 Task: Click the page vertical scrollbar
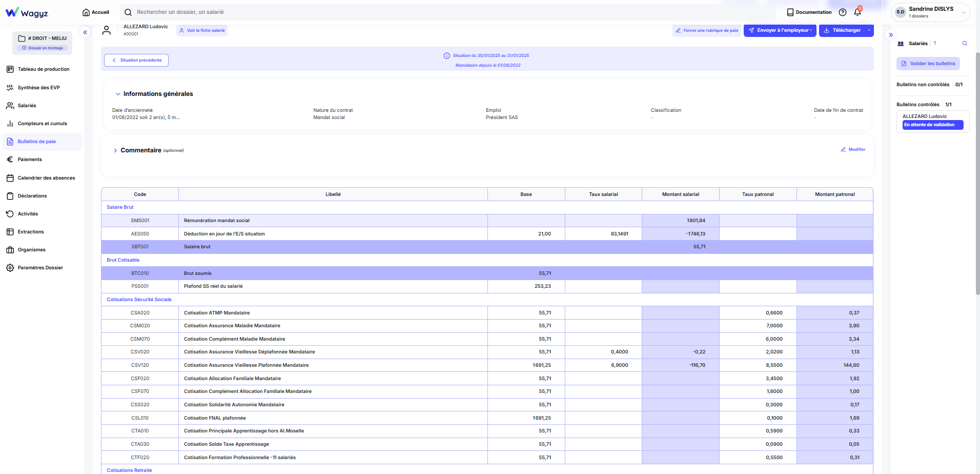(x=977, y=174)
